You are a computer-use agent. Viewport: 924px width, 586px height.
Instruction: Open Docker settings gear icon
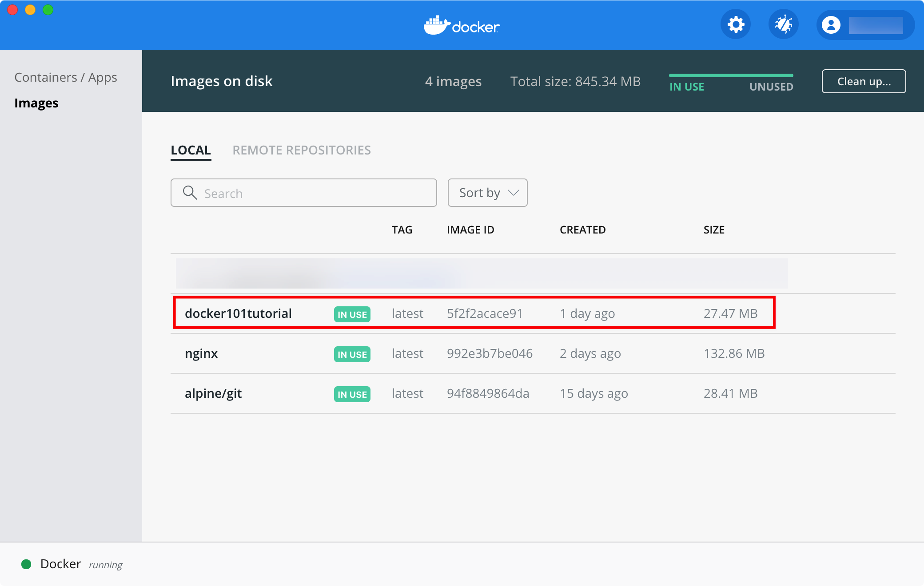[x=736, y=24]
